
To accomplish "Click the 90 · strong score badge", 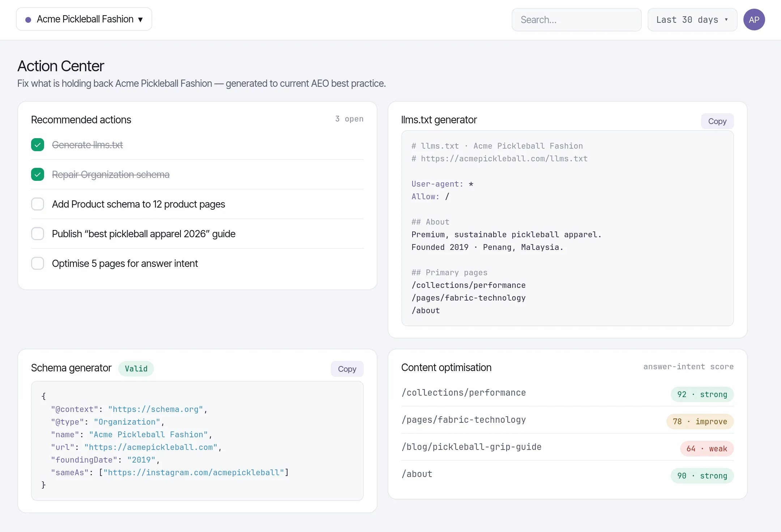I will (702, 476).
